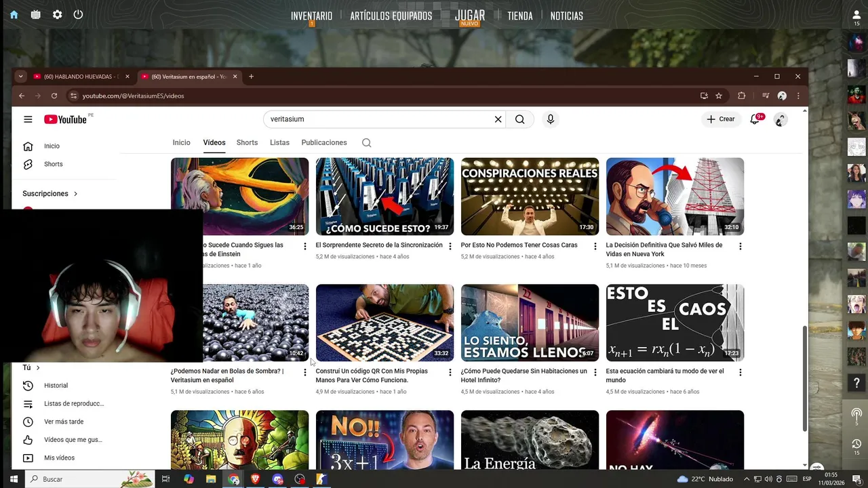This screenshot has width=868, height=488.
Task: Open options for Esta ecuación video
Action: click(740, 372)
